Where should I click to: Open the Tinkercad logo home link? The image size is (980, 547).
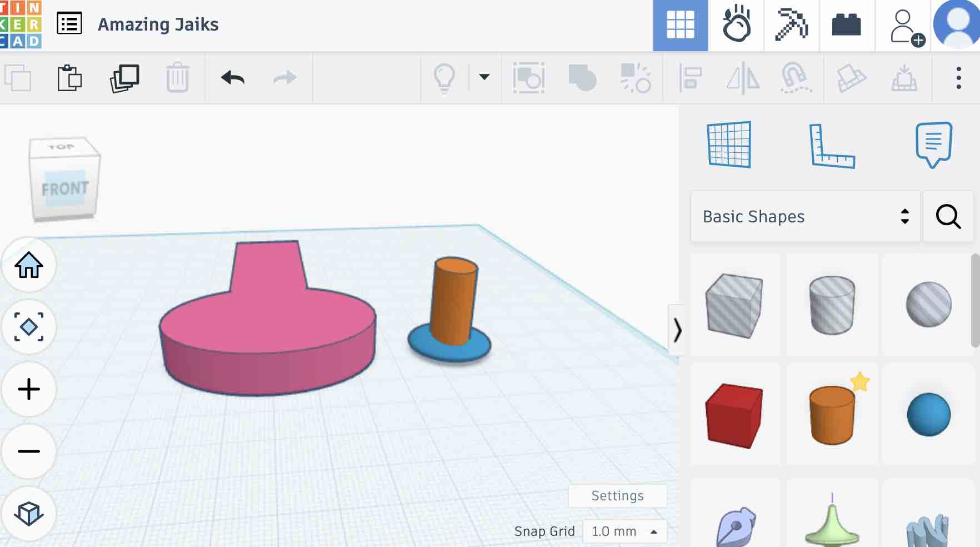(21, 24)
